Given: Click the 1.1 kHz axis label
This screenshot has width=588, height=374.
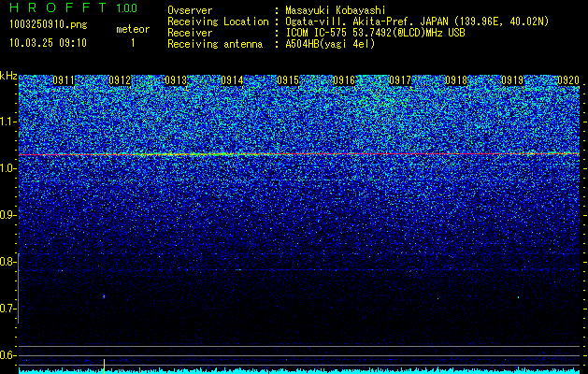Looking at the screenshot, I should (x=7, y=122).
